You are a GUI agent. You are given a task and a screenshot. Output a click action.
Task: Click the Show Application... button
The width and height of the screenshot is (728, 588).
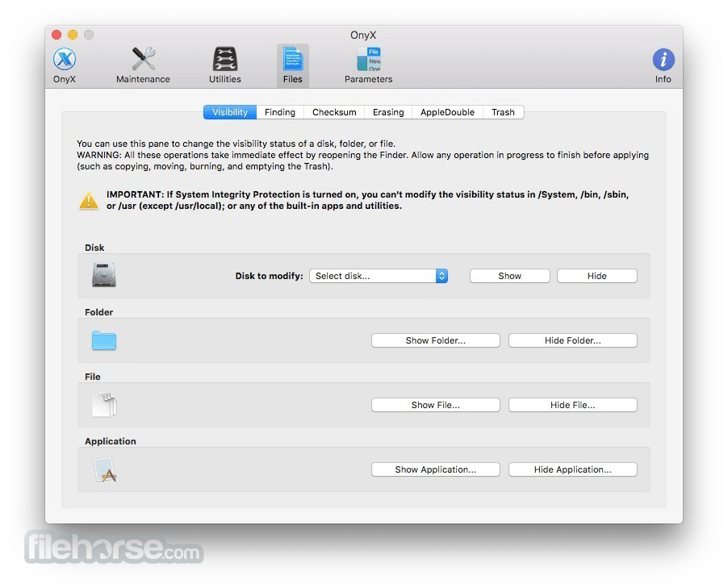436,469
